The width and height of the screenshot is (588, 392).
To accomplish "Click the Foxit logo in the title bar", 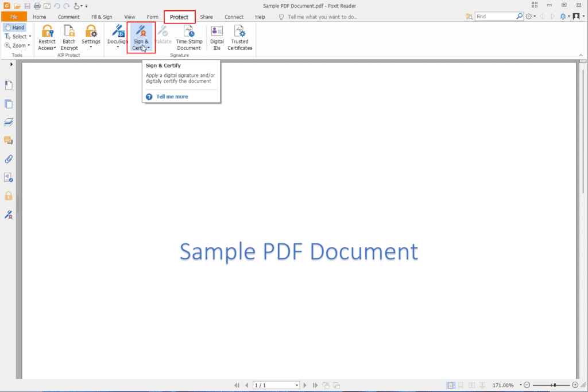I will click(7, 6).
